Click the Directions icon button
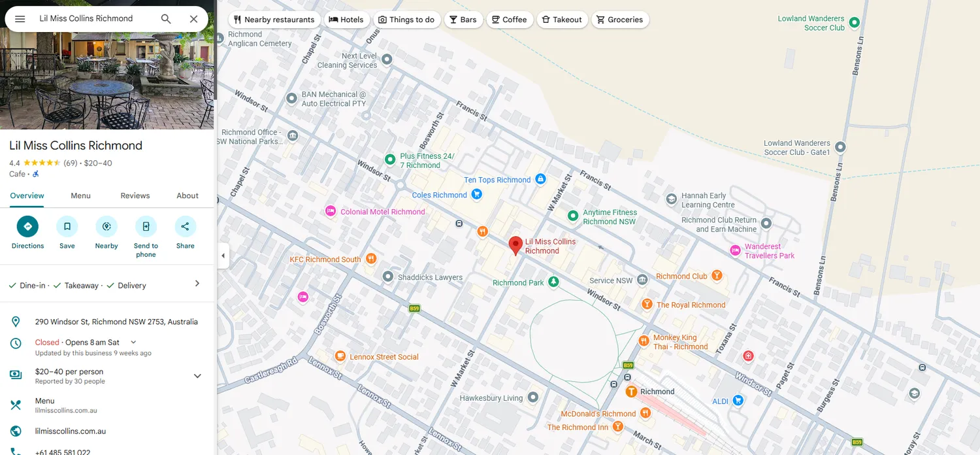 point(27,226)
